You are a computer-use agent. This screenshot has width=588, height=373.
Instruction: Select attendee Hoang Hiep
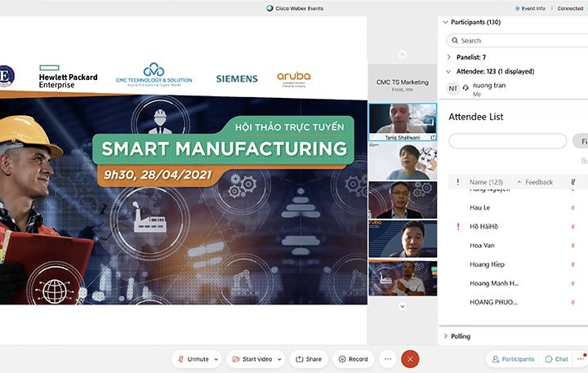[x=487, y=264]
